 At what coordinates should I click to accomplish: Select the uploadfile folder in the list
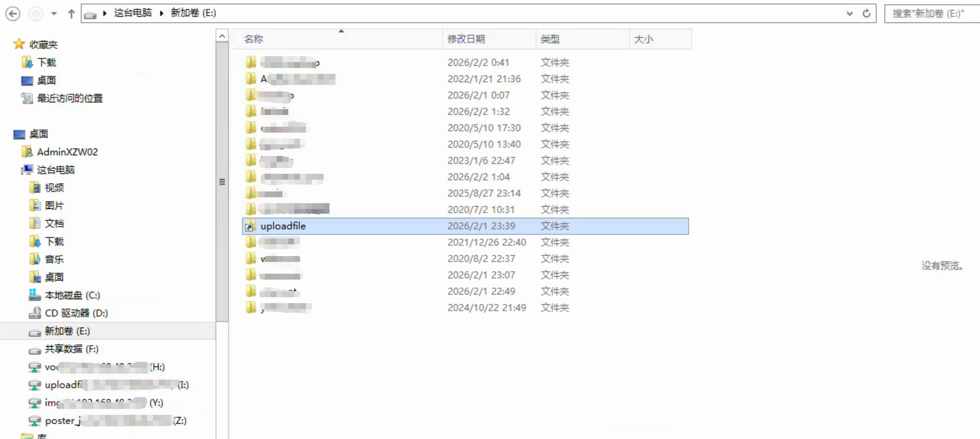tap(283, 226)
